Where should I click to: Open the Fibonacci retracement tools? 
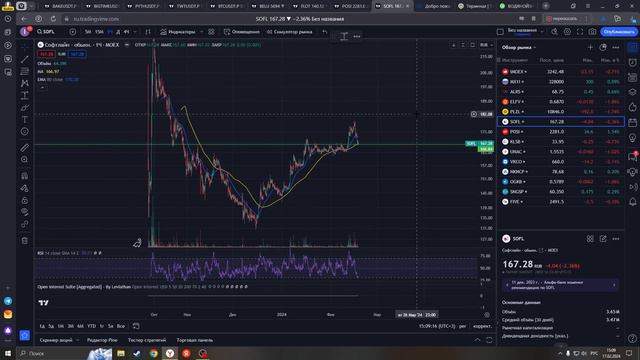click(x=24, y=71)
